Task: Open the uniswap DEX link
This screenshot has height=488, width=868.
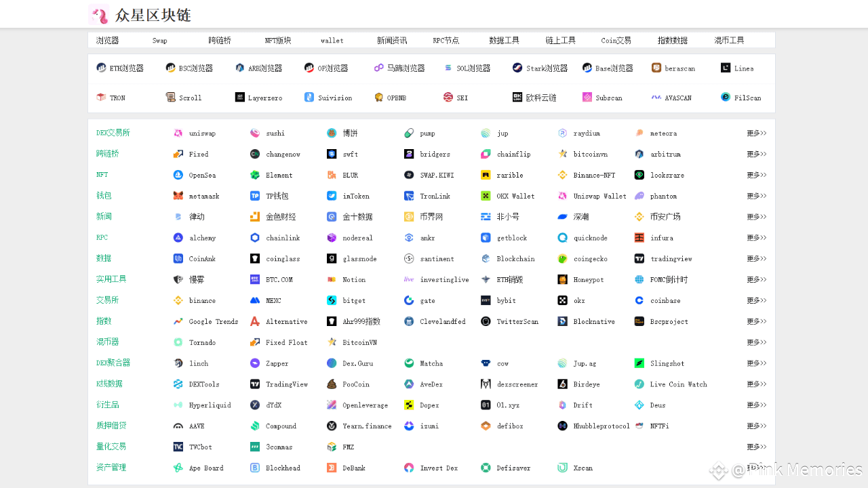Action: (x=197, y=133)
